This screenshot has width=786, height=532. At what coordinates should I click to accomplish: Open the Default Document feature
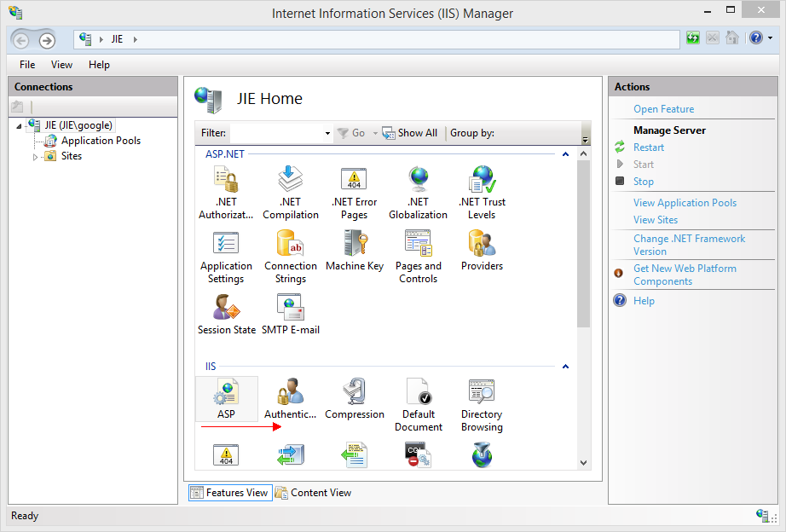(x=418, y=405)
